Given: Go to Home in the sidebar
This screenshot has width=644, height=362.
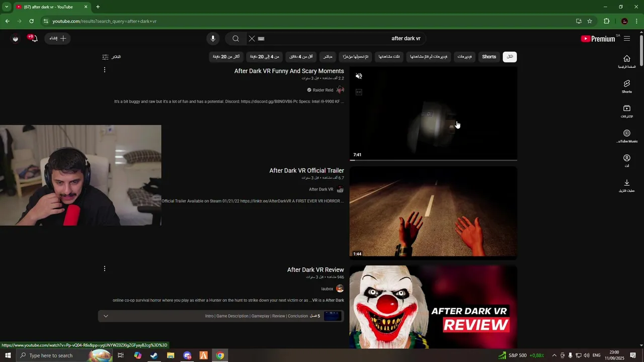Looking at the screenshot, I should pos(626,61).
